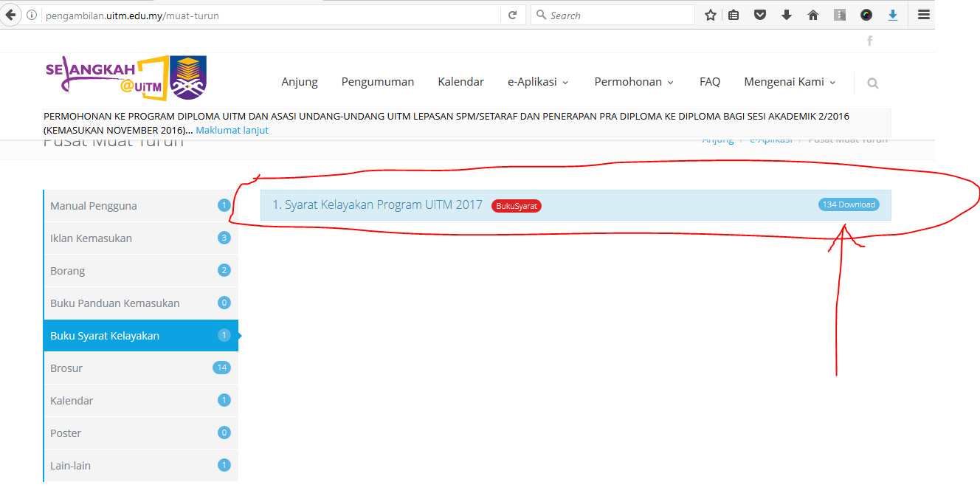This screenshot has width=980, height=499.
Task: Go to the browser home page icon
Action: click(x=813, y=15)
